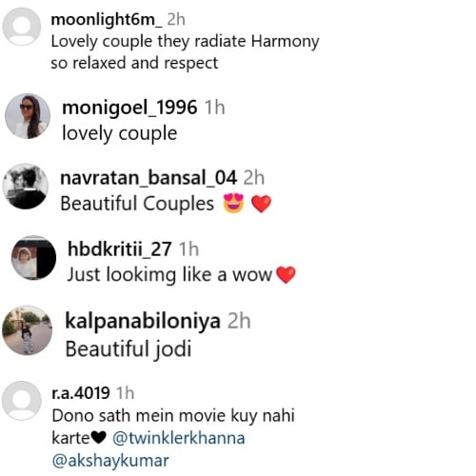Screen dimensions: 476x476
Task: Visit moonlight6m_ username link
Action: point(107,20)
